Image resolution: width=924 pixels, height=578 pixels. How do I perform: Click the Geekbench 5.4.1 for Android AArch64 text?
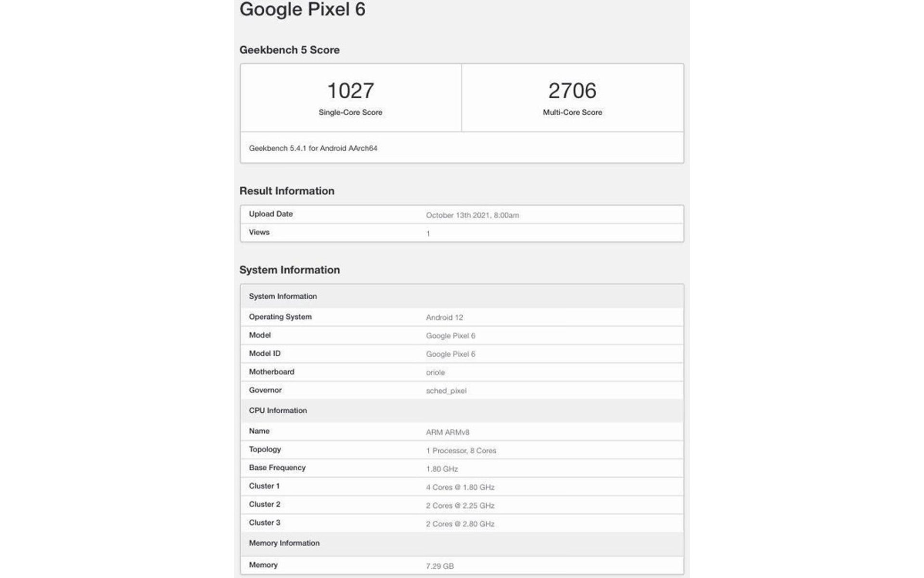(x=313, y=148)
